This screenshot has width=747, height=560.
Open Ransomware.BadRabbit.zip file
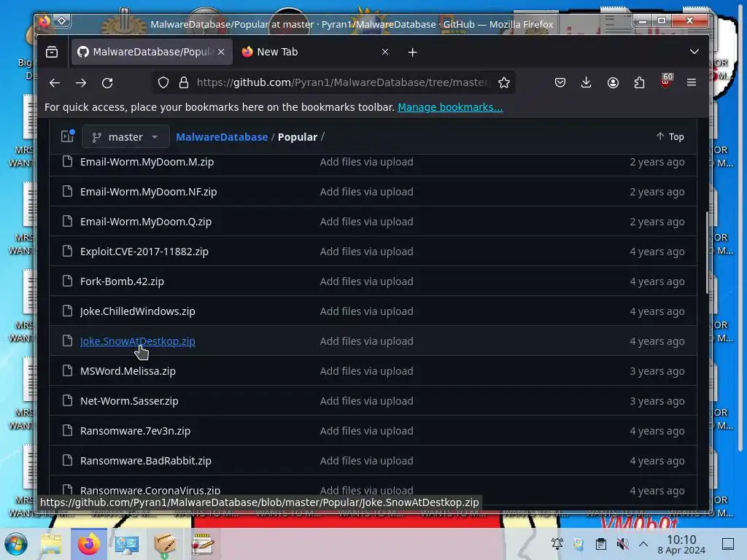146,461
